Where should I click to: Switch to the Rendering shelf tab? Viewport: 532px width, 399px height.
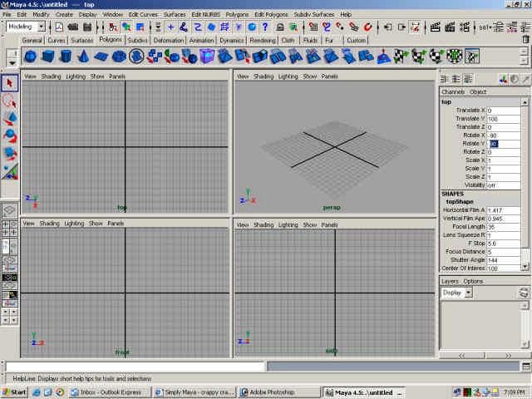[263, 40]
